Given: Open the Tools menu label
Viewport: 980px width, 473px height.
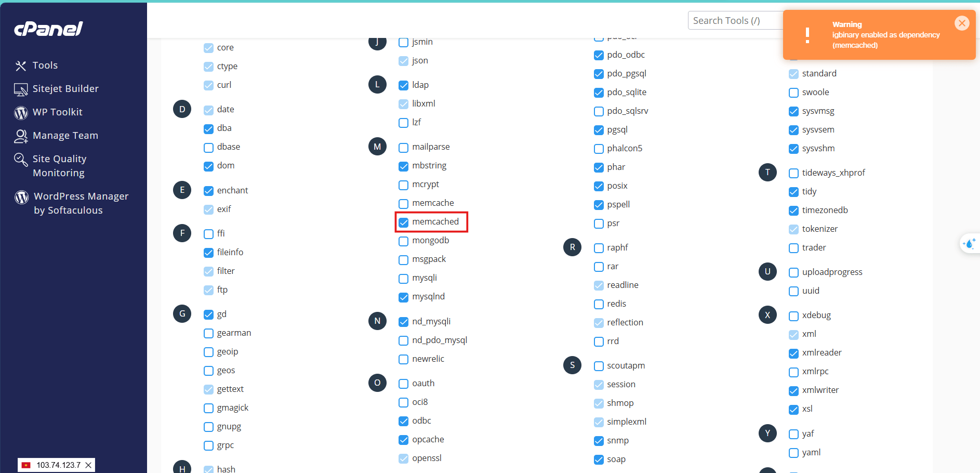Looking at the screenshot, I should pos(45,65).
